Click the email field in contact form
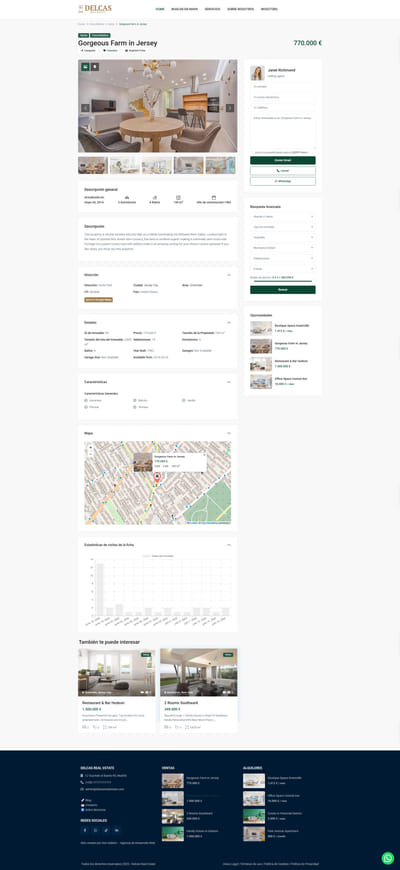 283,97
